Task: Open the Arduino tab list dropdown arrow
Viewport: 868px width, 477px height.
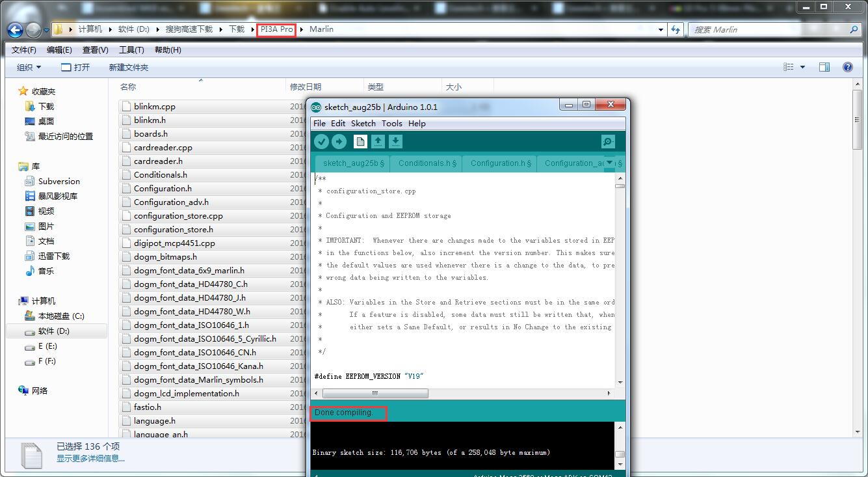Action: click(610, 163)
